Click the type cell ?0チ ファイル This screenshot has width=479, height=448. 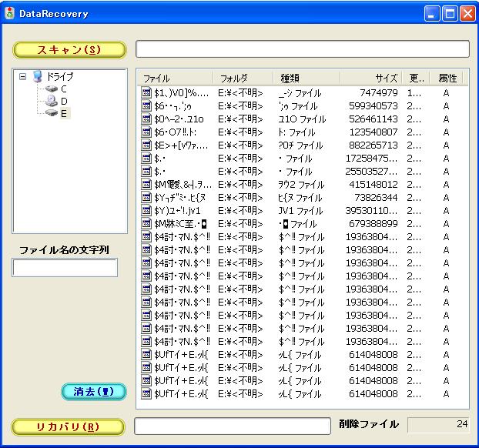click(x=300, y=145)
